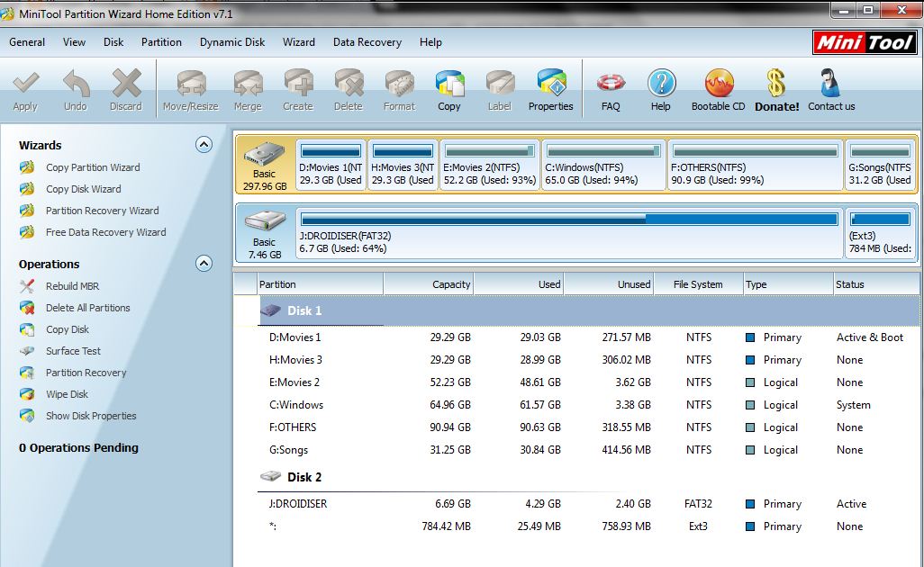Click the Format toolbar icon
924x567 pixels.
point(398,88)
